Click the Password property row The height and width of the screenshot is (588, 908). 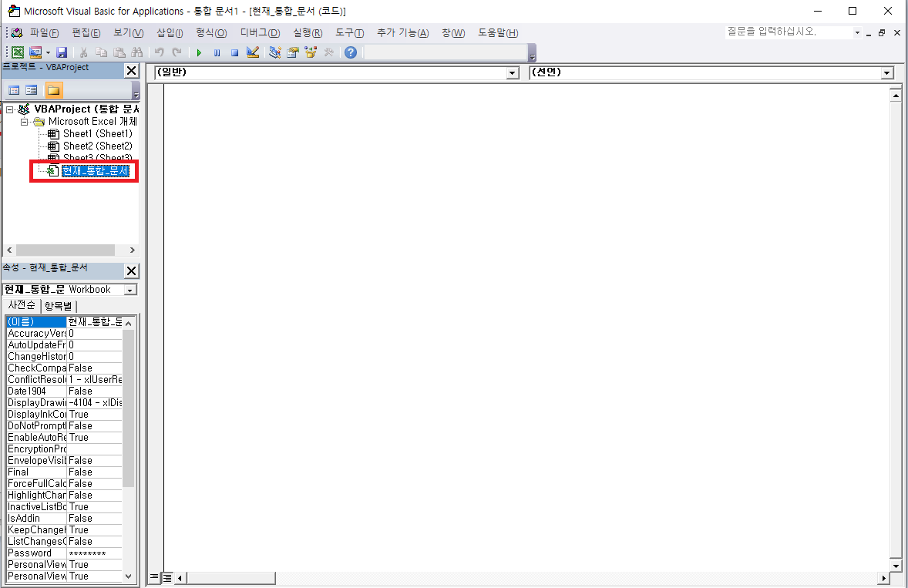pyautogui.click(x=64, y=553)
